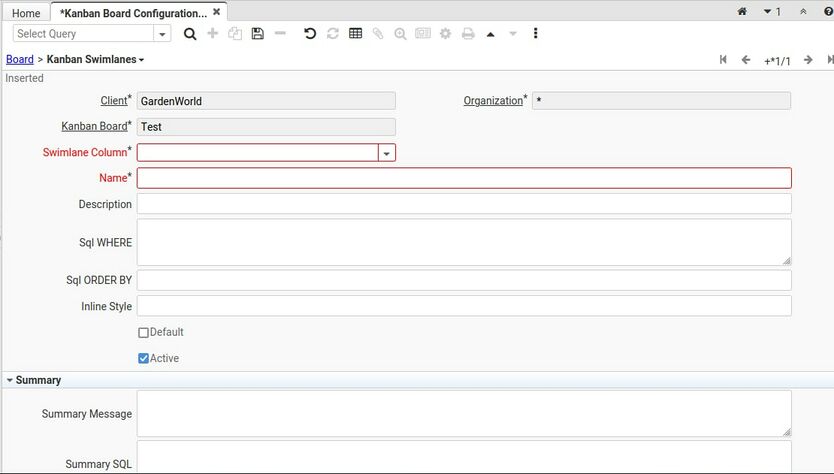Open the Select Query dropdown
Screen dimensions: 834x474
(162, 34)
